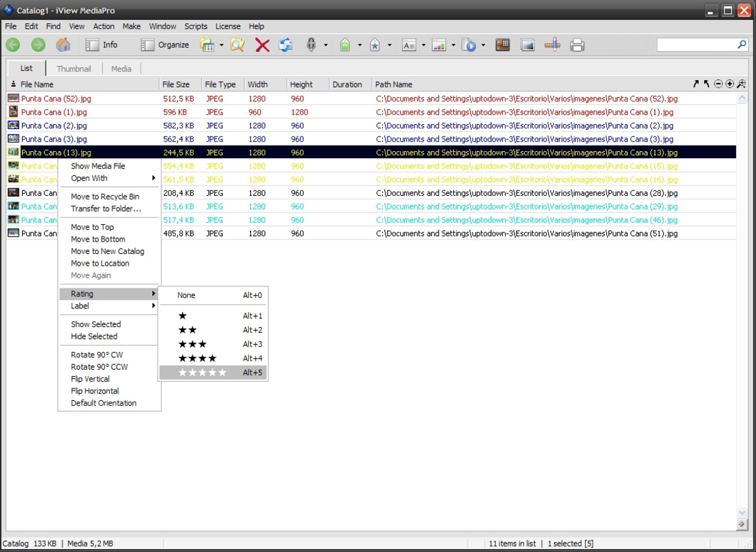The image size is (756, 552).
Task: Set rating to three stars
Action: pos(213,344)
